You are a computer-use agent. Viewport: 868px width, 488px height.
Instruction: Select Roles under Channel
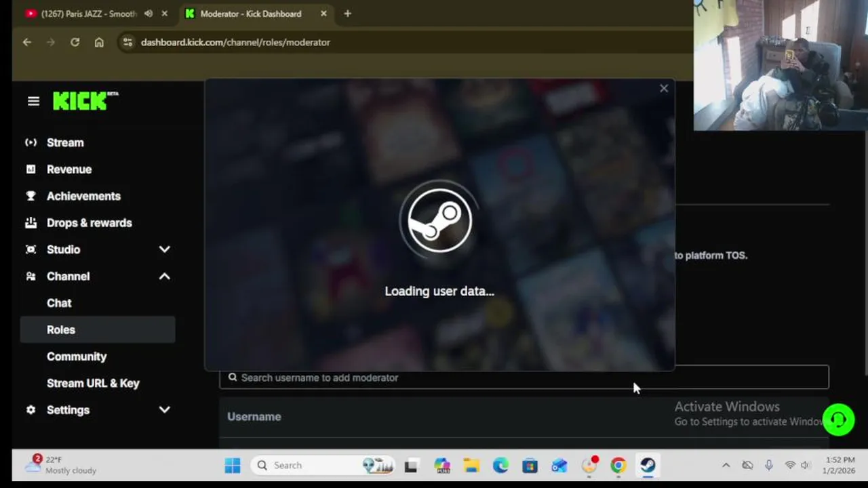coord(98,329)
